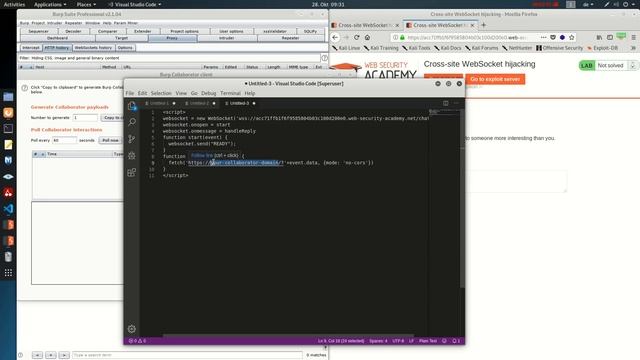
Task: Click the Plain Text language mode in status bar
Action: coord(428,341)
